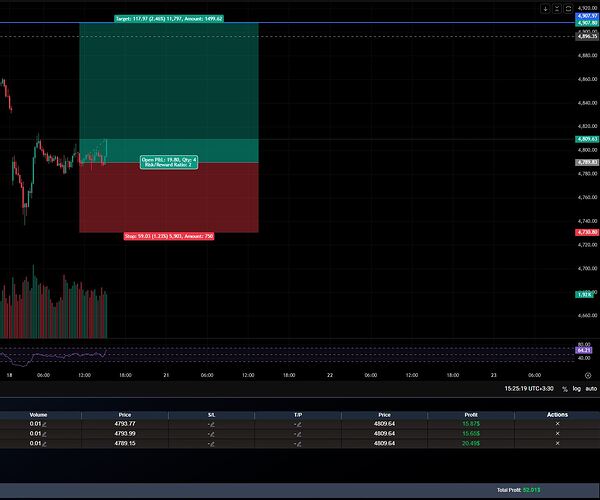Close the position with 15.87$ profit
Viewport: 600px width, 500px height.
(x=557, y=424)
